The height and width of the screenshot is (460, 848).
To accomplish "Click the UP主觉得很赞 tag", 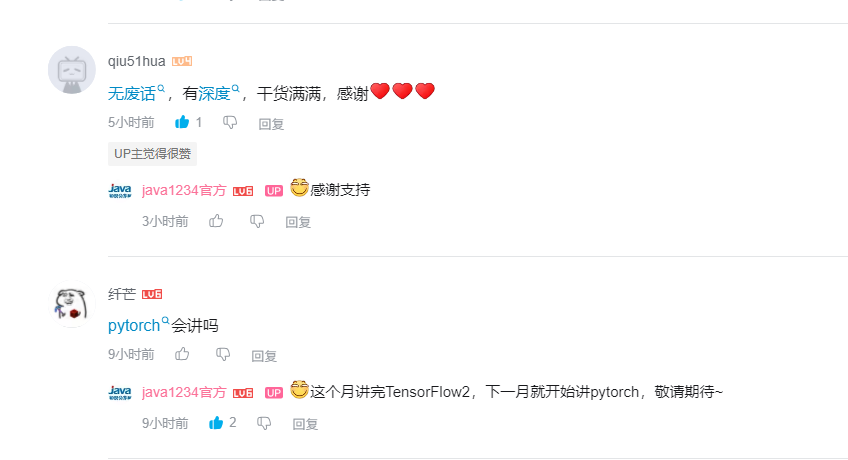I will coord(153,154).
